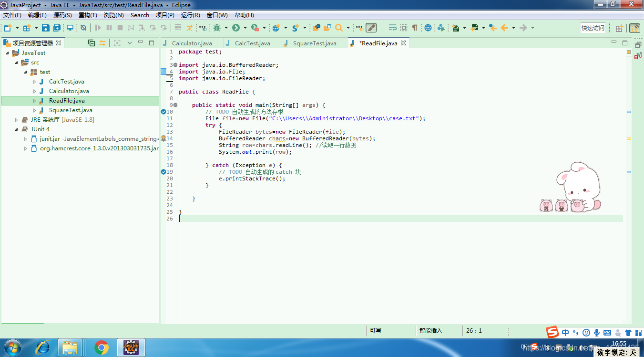
Task: Select ReadFile.java in project explorer
Action: click(x=67, y=101)
